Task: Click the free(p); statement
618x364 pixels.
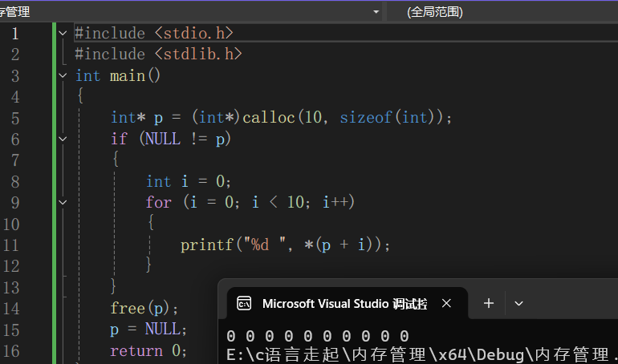Action: tap(144, 309)
